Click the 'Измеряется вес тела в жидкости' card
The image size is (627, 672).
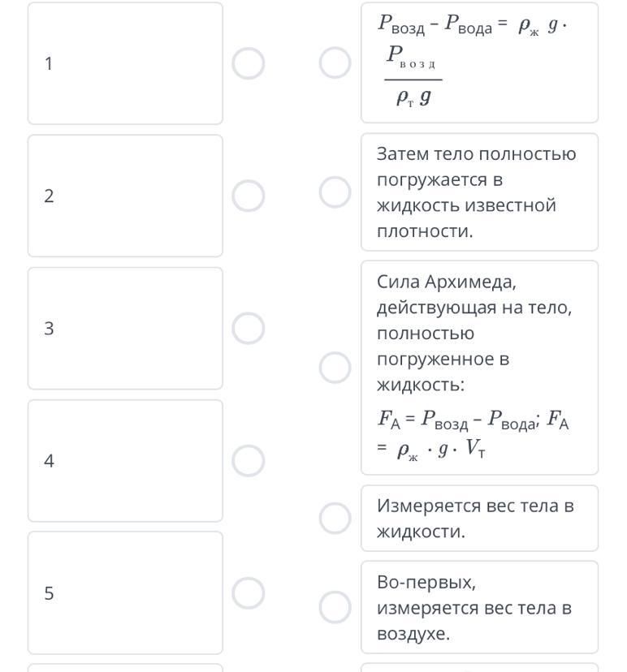point(479,518)
